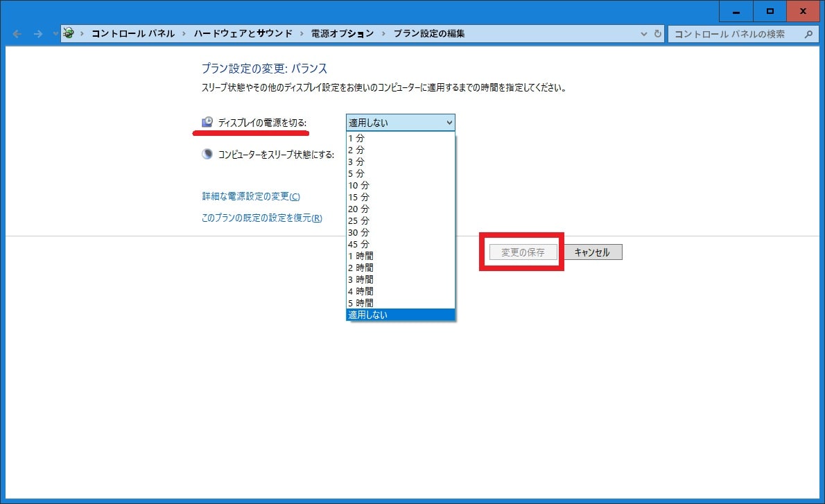This screenshot has height=504, width=825.
Task: Open ハードウェアとサウンド breadcrumb
Action: coord(243,34)
